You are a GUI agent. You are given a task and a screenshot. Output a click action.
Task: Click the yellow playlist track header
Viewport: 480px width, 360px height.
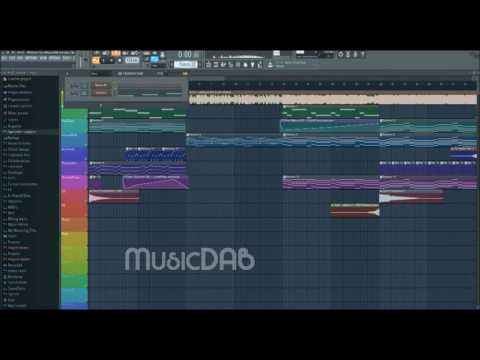pyautogui.click(x=74, y=238)
